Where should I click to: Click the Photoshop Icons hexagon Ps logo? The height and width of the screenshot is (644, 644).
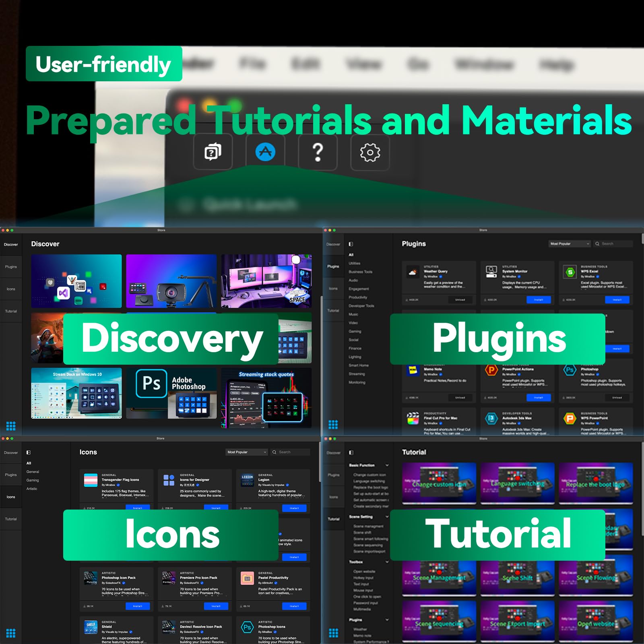pos(247,627)
